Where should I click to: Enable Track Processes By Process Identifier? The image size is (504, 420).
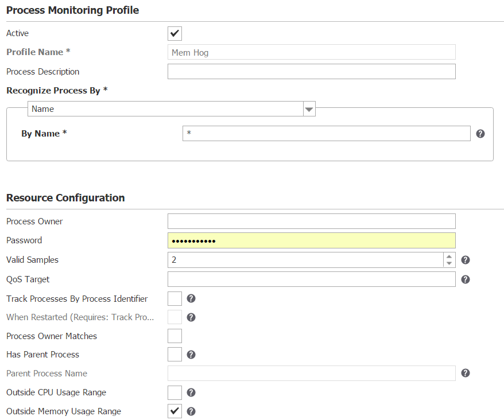[174, 298]
